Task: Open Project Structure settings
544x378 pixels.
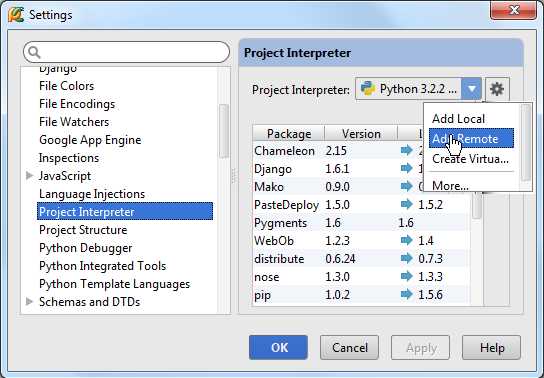Action: click(83, 230)
